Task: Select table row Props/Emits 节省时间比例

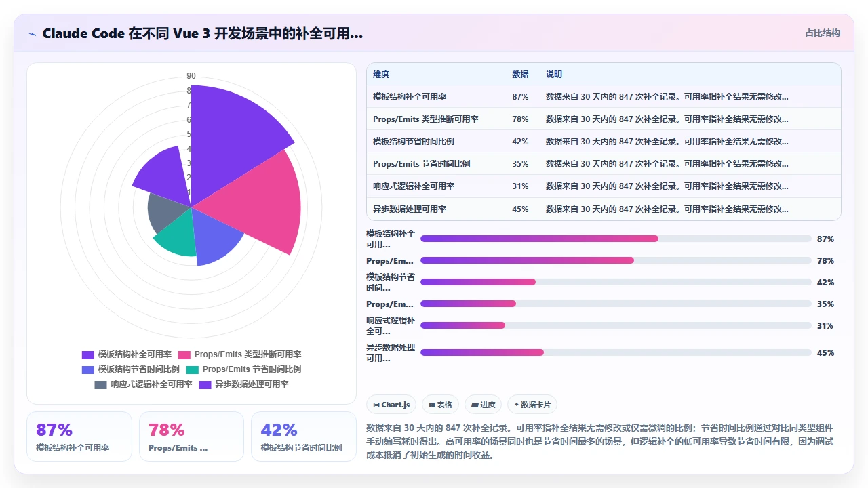Action: click(604, 164)
